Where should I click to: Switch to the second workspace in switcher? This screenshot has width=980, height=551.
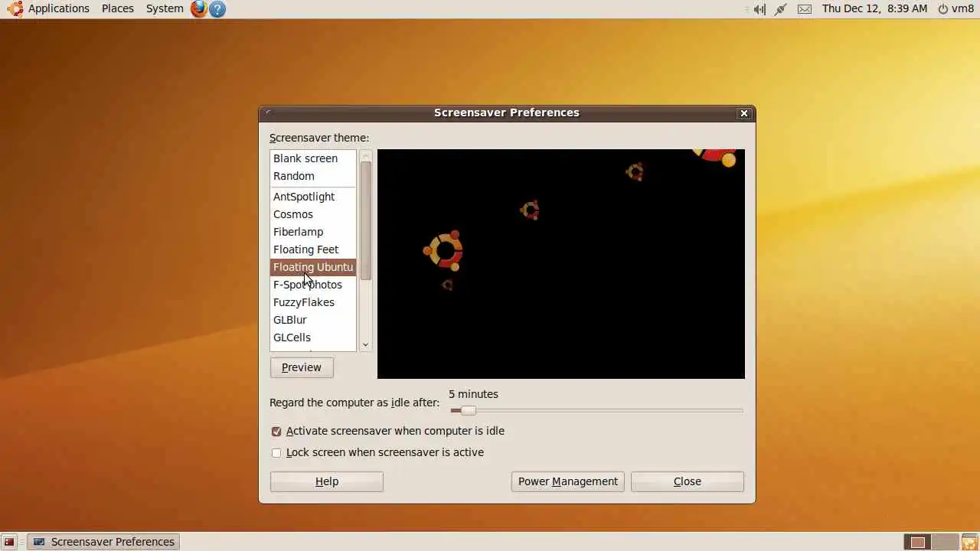(945, 542)
